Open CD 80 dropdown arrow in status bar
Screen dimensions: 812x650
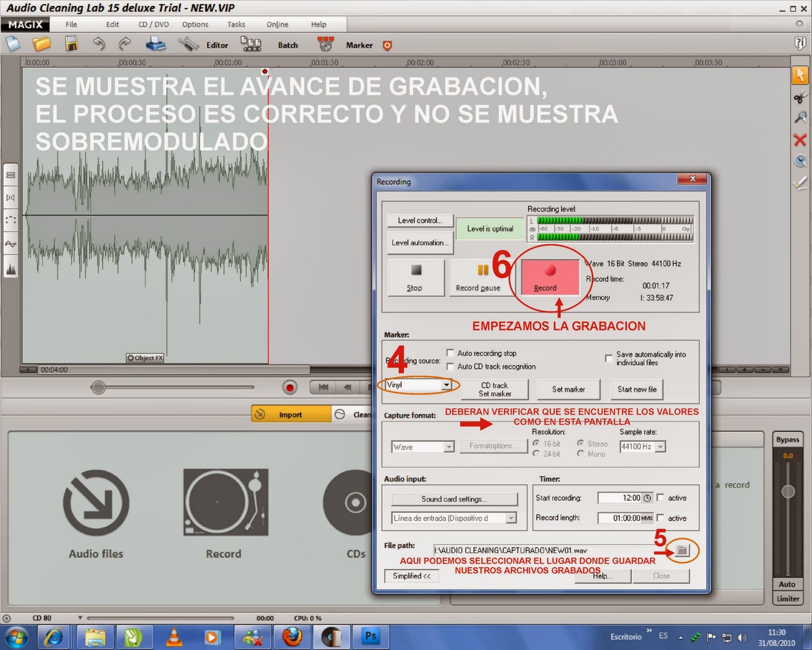pyautogui.click(x=80, y=618)
